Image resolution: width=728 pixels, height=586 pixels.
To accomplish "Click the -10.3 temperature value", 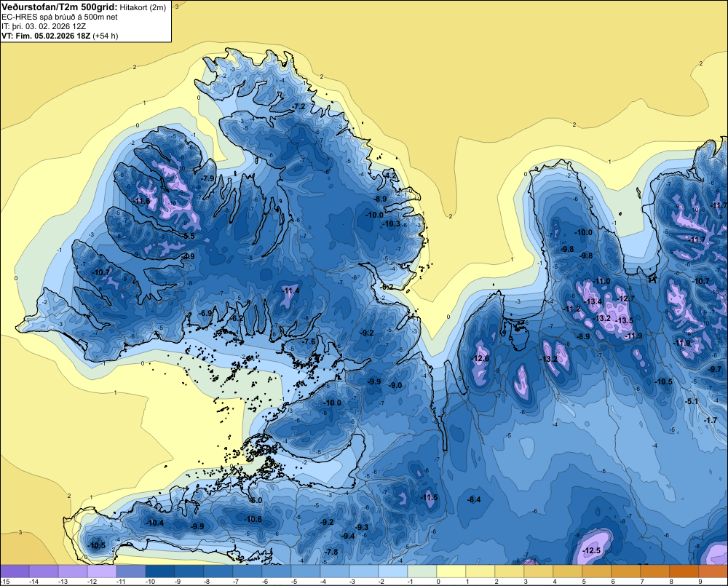I will [x=391, y=223].
